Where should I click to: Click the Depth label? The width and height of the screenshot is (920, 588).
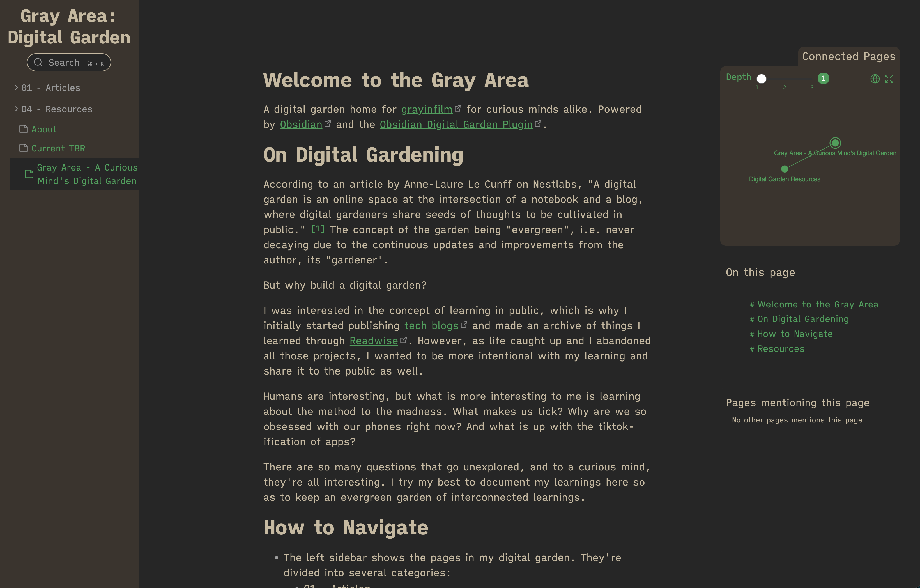point(739,77)
